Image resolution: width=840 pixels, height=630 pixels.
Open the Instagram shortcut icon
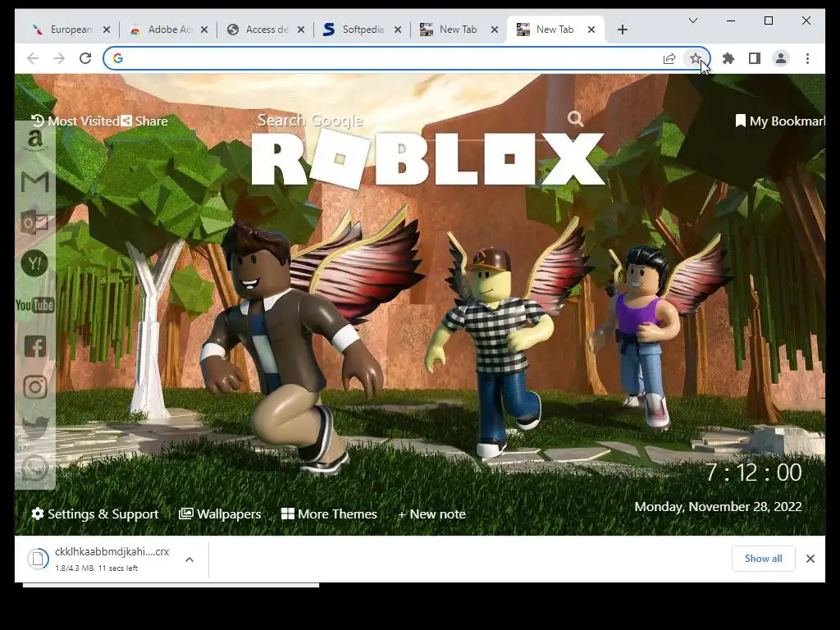point(34,387)
